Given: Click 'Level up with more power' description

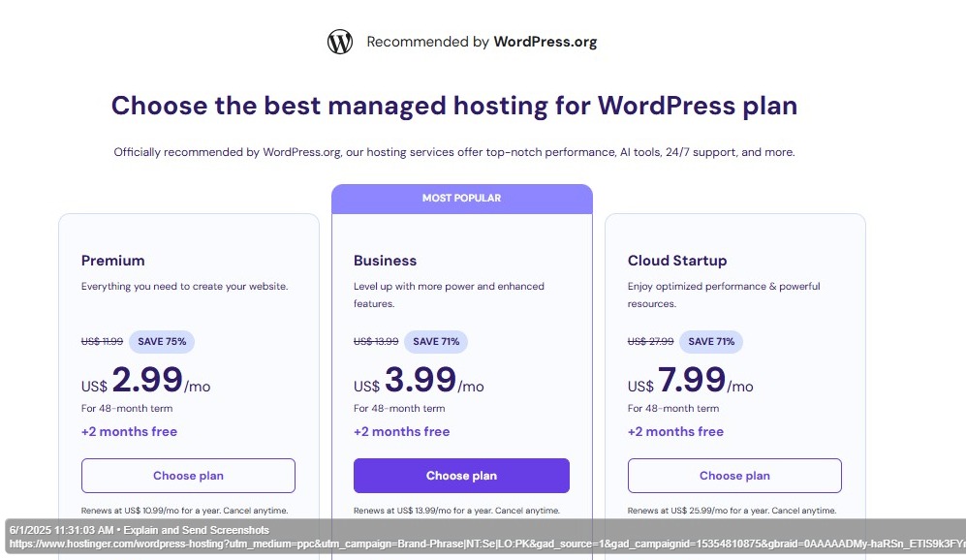Looking at the screenshot, I should [x=450, y=296].
